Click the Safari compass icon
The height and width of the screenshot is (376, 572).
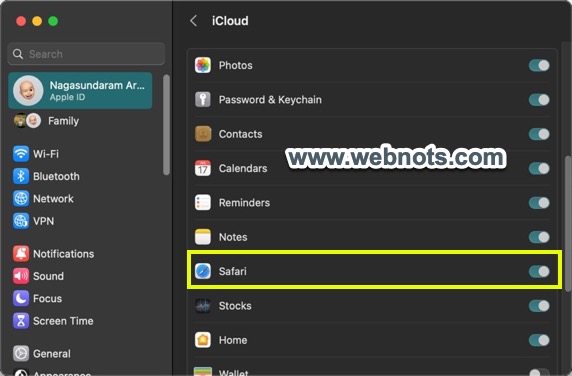click(203, 271)
